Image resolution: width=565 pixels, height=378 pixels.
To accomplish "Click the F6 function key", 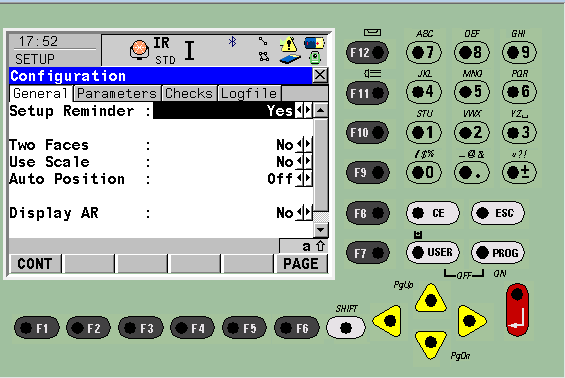I will [x=297, y=328].
